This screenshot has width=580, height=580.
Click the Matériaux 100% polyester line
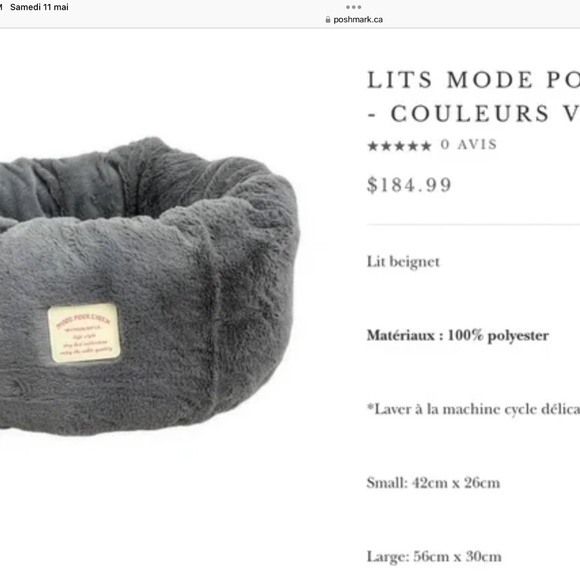click(x=458, y=335)
